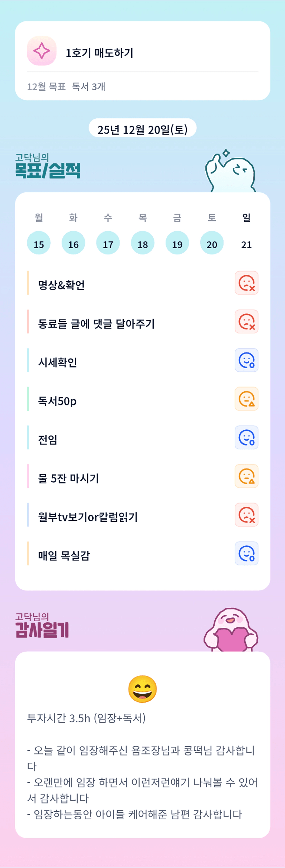Open the 1호기 매도하기 goal title

pos(99,53)
